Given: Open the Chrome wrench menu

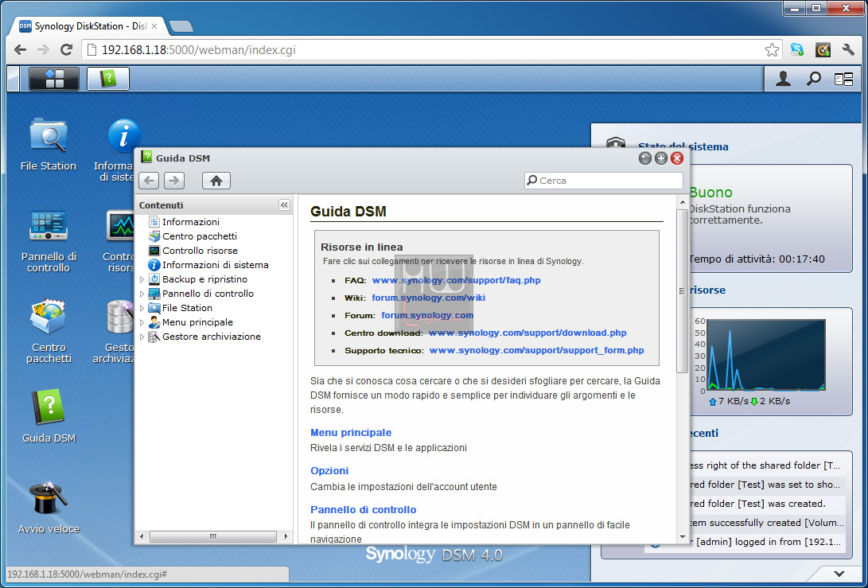Looking at the screenshot, I should [x=848, y=50].
